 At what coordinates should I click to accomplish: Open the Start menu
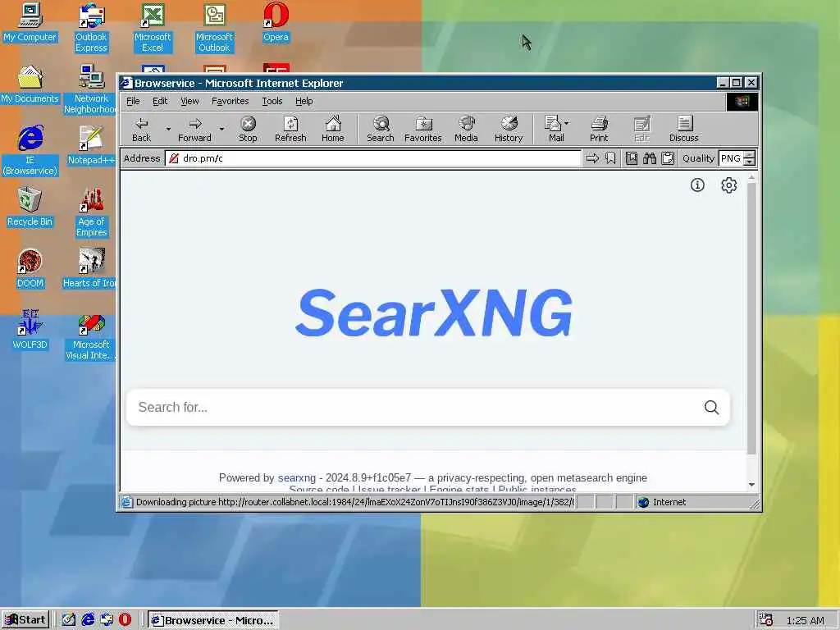(25, 620)
